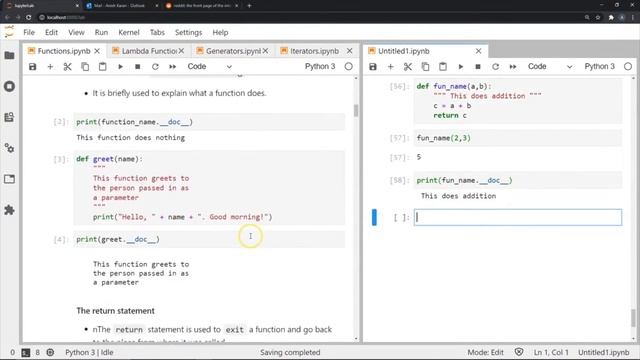Viewport: 640px width, 360px height.
Task: Paste cells in Functions.ipynb toolbar
Action: [102, 67]
